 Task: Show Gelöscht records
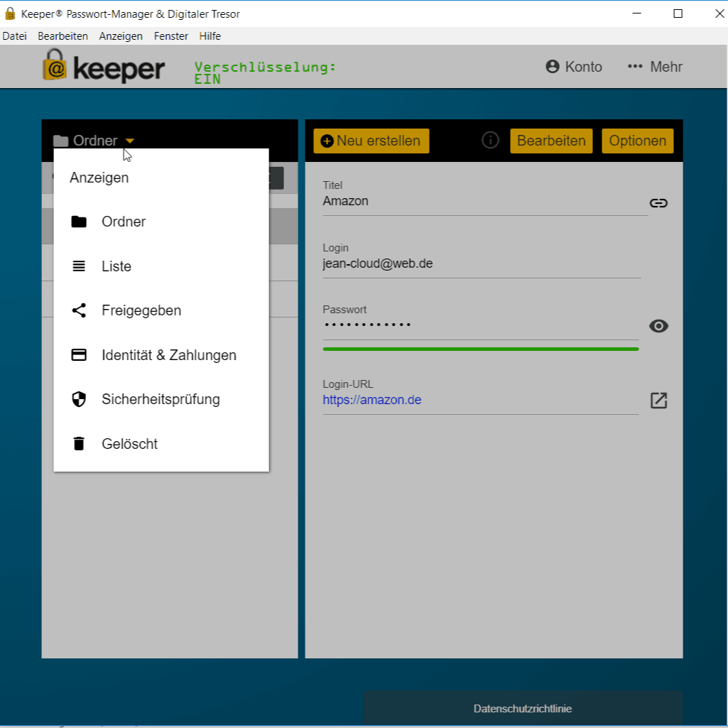[161, 443]
